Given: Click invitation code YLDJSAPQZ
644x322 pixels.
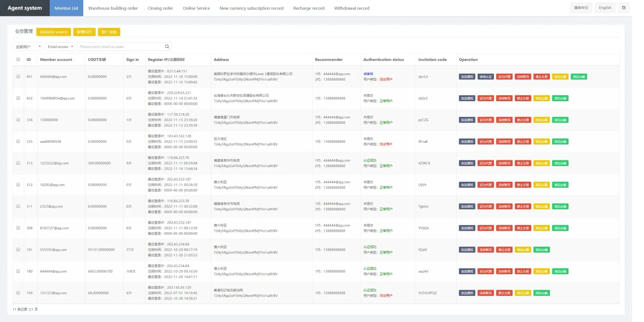Looking at the screenshot, I should [428, 293].
